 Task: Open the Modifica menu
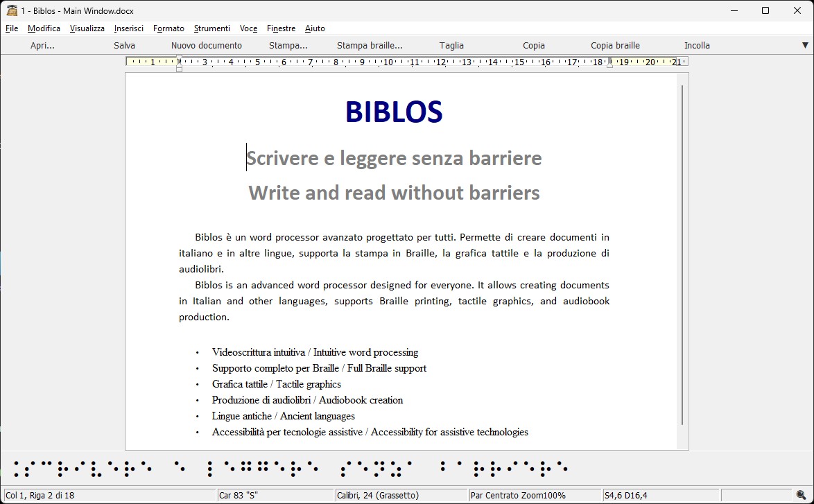tap(44, 28)
